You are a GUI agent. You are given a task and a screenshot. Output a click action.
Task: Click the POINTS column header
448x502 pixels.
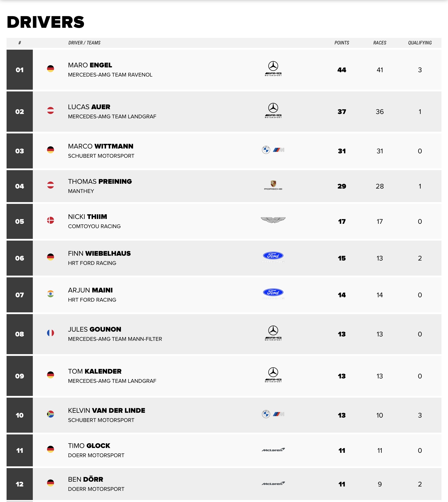pyautogui.click(x=341, y=43)
